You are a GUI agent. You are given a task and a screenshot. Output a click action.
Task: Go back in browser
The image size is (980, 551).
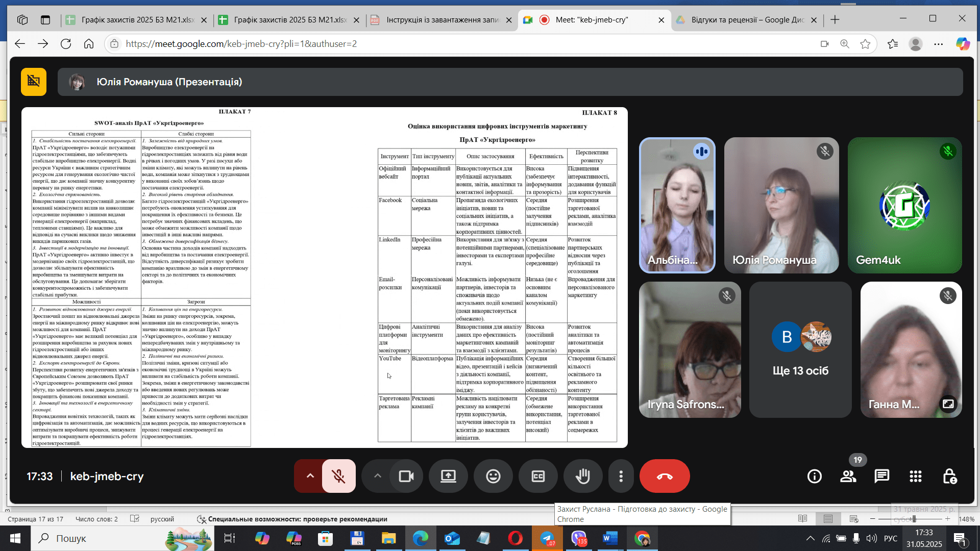tap(20, 44)
